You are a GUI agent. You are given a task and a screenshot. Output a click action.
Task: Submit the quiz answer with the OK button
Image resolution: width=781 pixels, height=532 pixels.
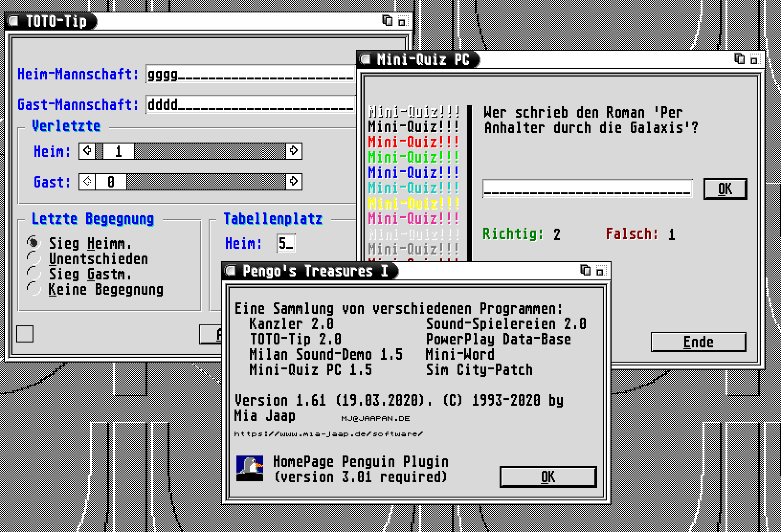pos(725,189)
